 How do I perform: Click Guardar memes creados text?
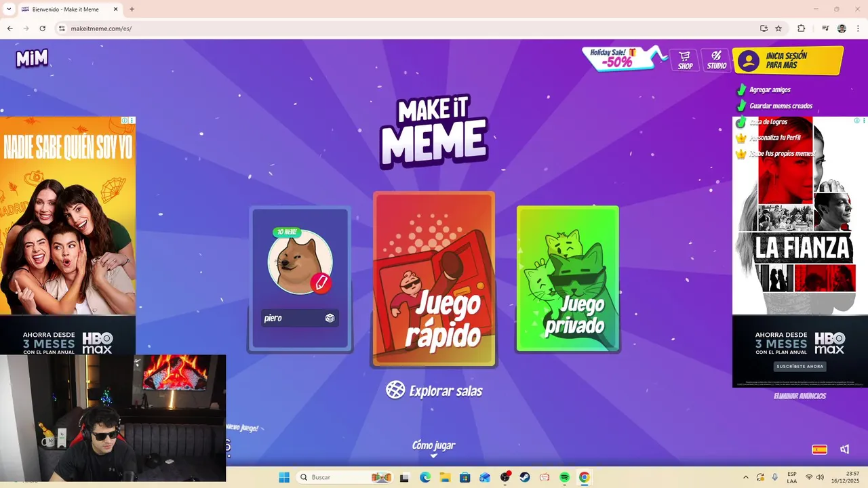tap(781, 106)
